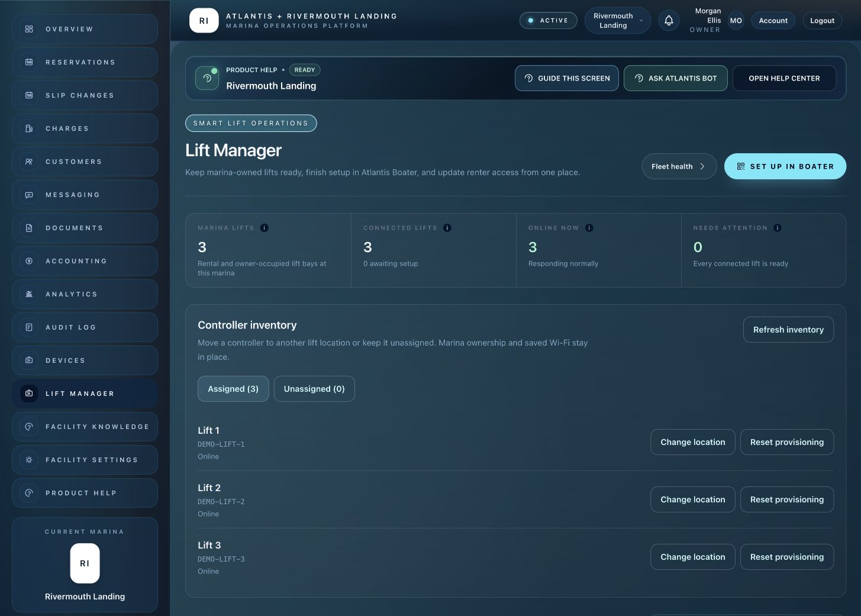The image size is (861, 616).
Task: Select the Charges icon in sidebar
Action: click(29, 128)
